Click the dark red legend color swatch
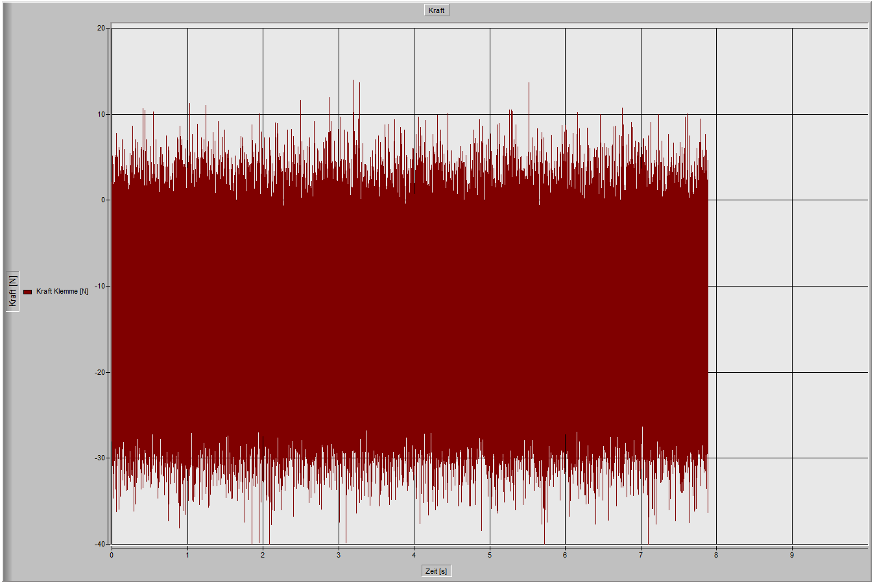The width and height of the screenshot is (875, 588). tap(28, 292)
